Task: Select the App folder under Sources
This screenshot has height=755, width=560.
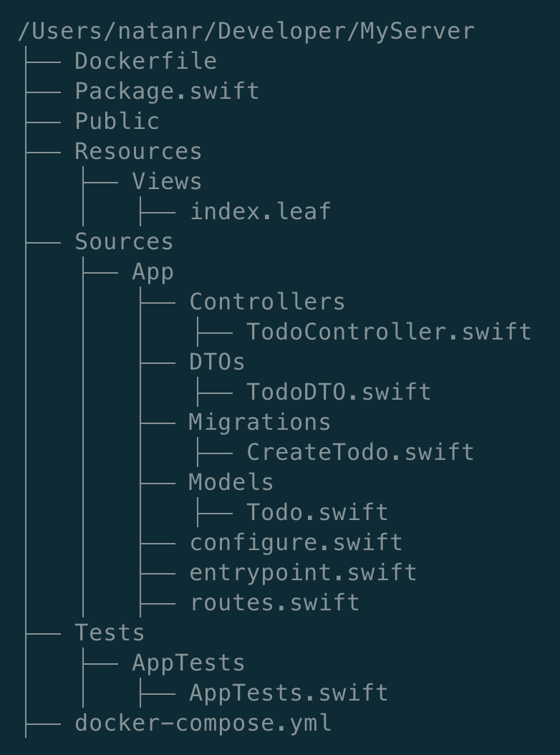Action: click(x=153, y=272)
